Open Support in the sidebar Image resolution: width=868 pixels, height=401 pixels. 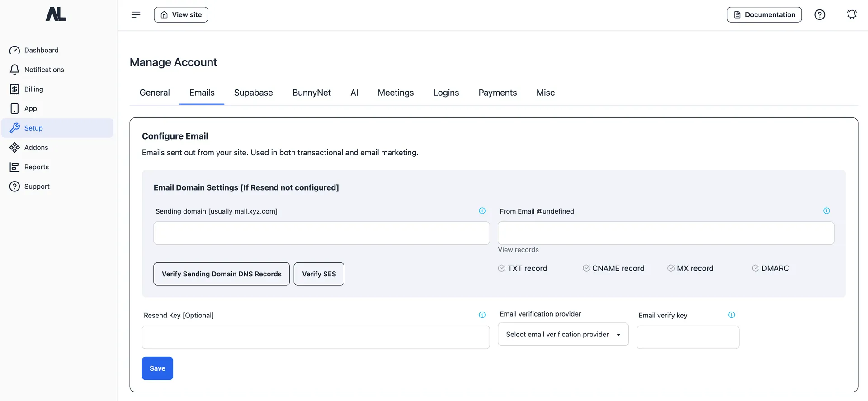[x=57, y=186]
